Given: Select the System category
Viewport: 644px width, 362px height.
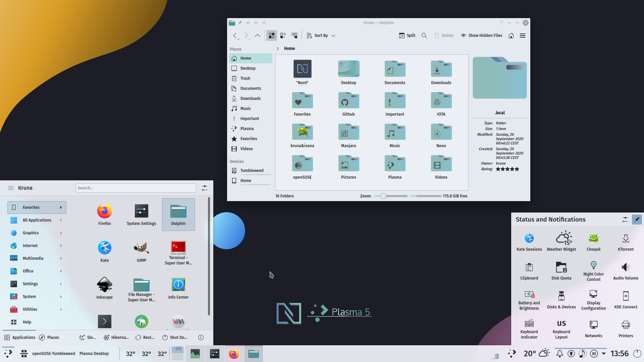Looking at the screenshot, I should [x=37, y=297].
